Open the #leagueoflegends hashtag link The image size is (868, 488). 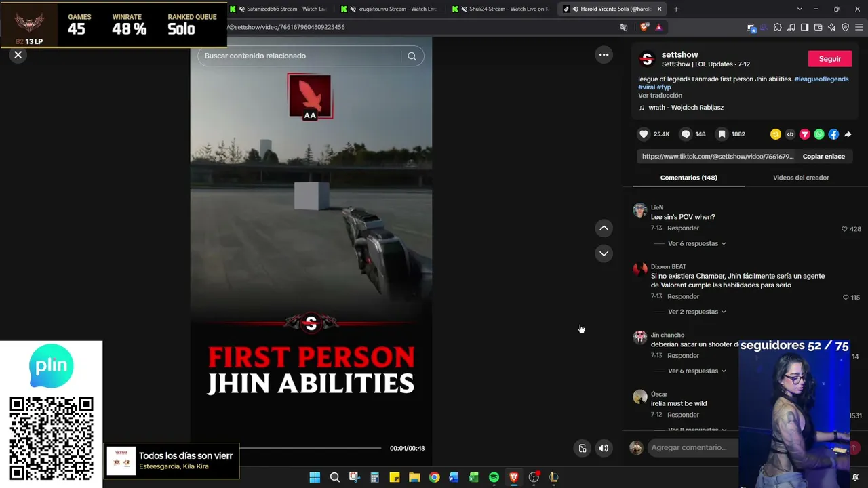(821, 79)
